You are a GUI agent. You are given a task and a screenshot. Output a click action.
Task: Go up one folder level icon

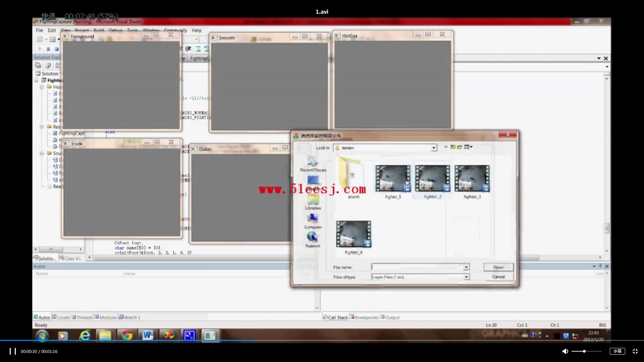pos(453,147)
